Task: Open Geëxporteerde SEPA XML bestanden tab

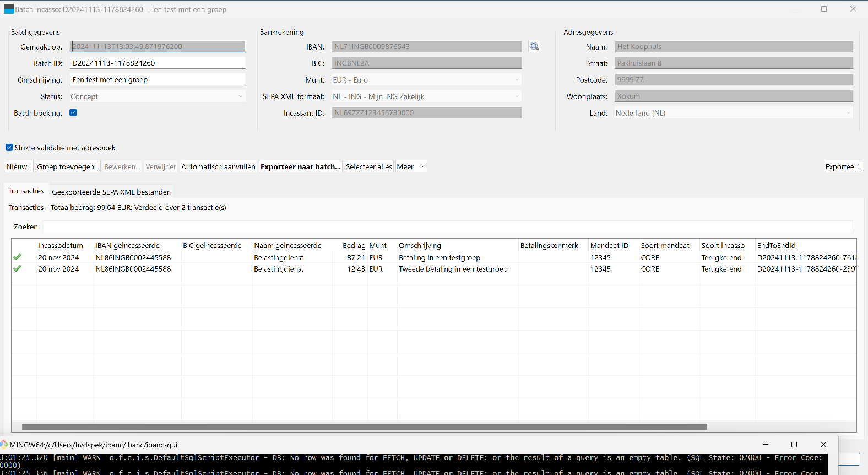Action: pos(111,192)
